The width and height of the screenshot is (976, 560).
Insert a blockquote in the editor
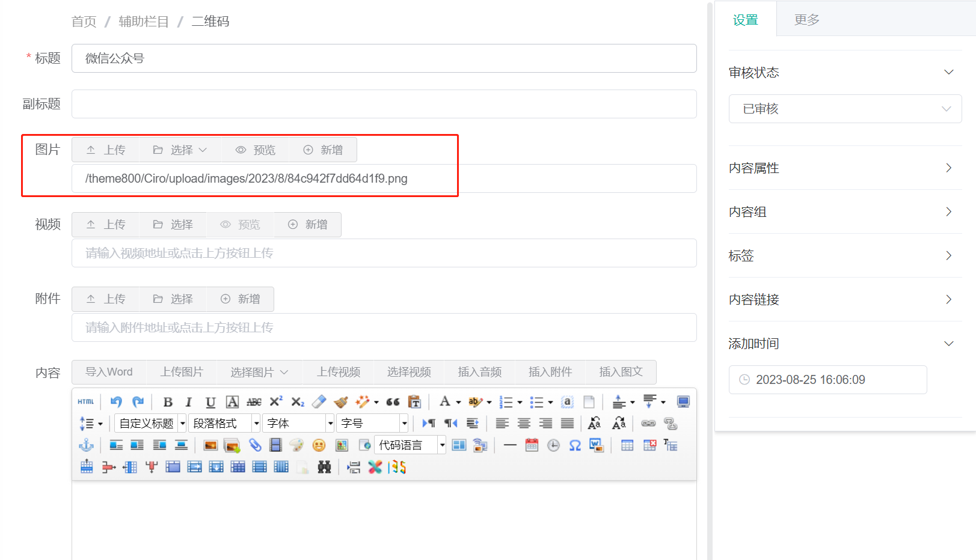point(393,401)
